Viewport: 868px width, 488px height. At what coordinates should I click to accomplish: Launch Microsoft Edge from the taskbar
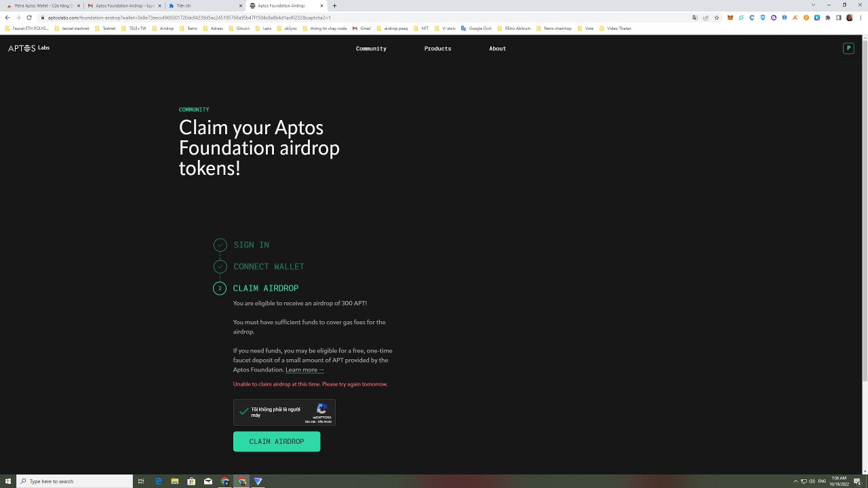159,481
